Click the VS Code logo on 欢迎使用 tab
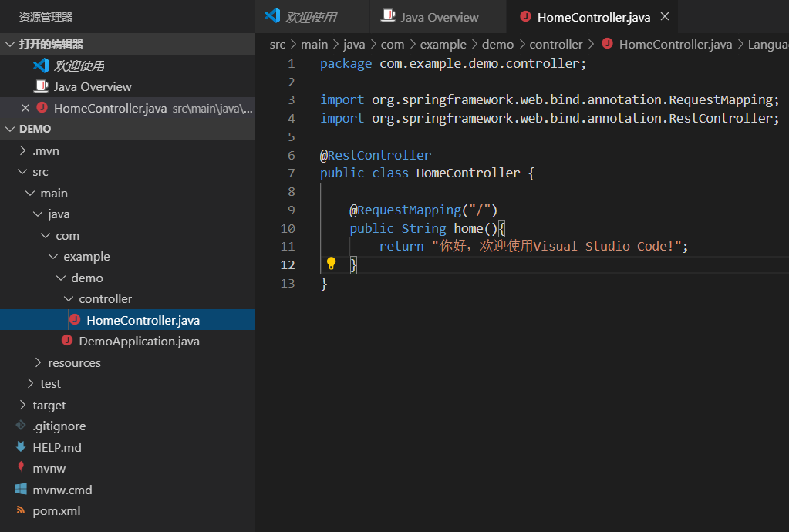Screen dimensions: 789x532 (272, 15)
